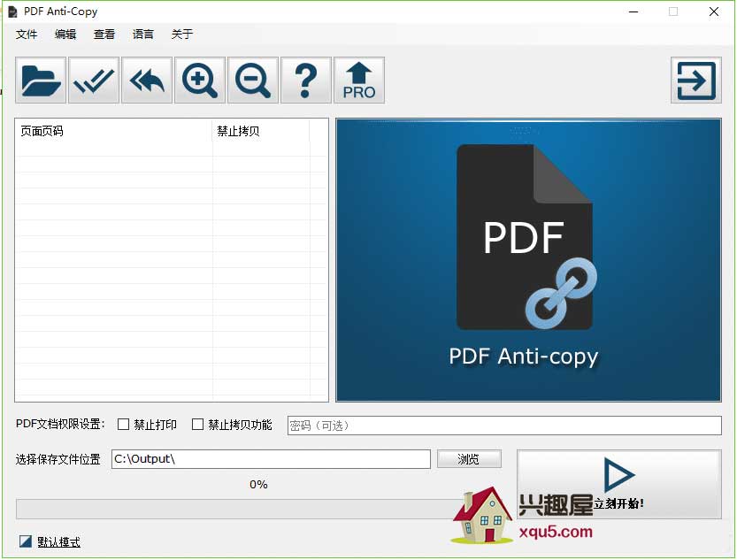
Task: Click the PDF Anti-copy preview image
Action: (x=528, y=260)
